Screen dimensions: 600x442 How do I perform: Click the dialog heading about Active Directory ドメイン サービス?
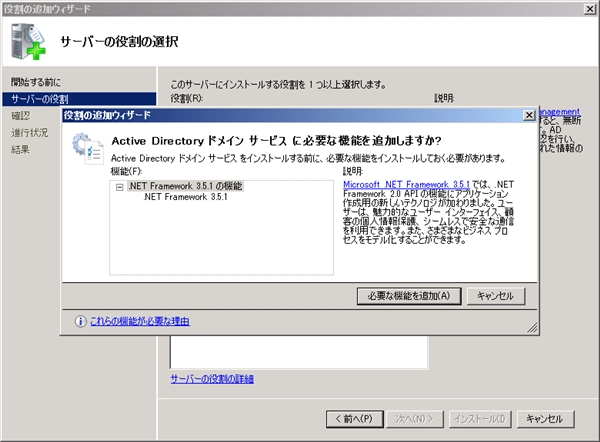(x=277, y=141)
